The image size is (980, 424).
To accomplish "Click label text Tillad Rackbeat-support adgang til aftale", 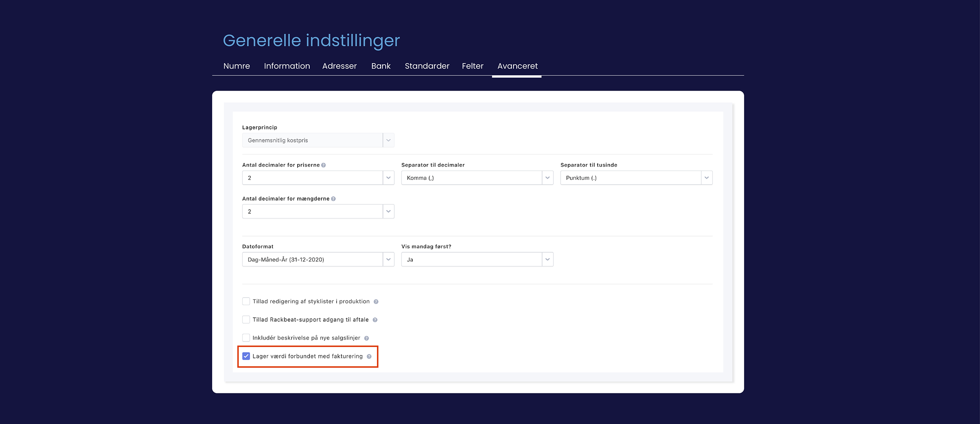I will pos(310,320).
